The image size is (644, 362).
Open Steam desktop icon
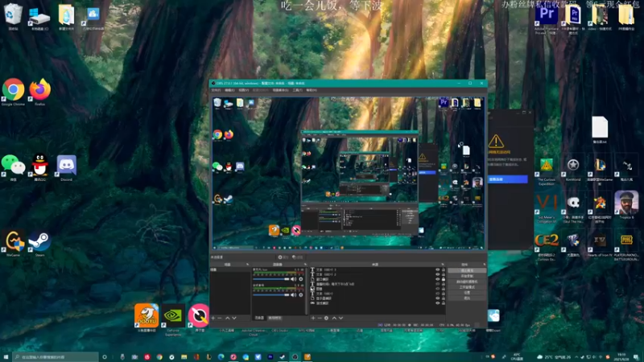point(39,242)
